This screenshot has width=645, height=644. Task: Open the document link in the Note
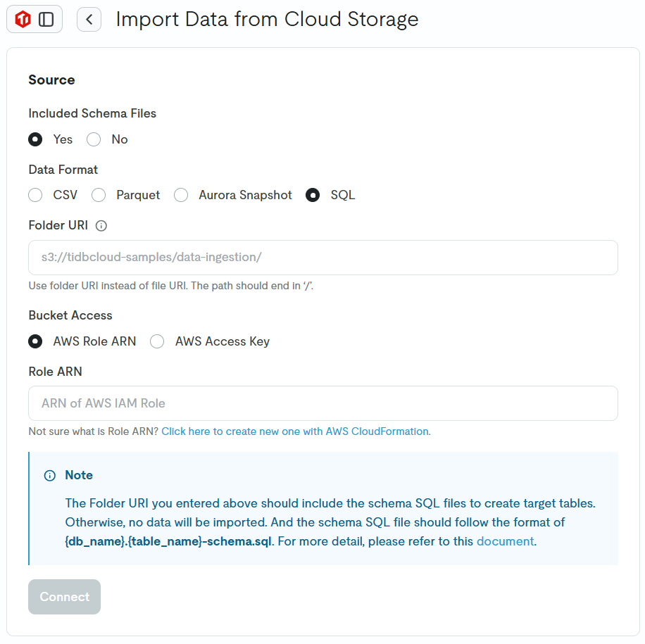(x=505, y=541)
